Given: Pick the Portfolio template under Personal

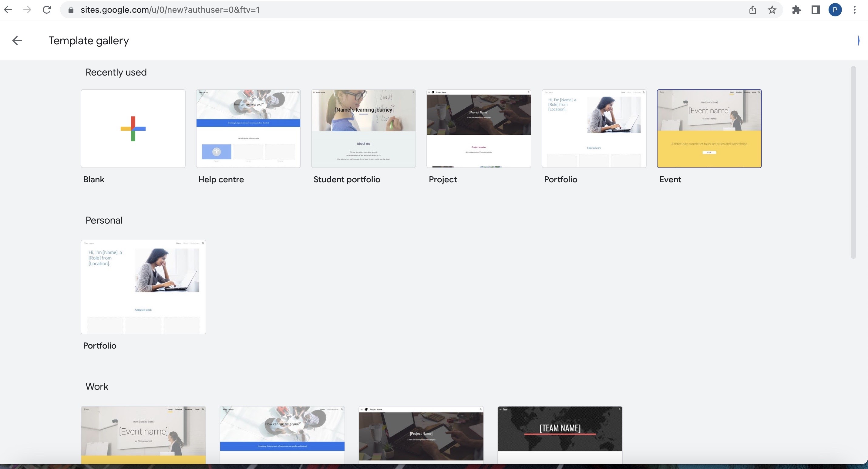Looking at the screenshot, I should click(x=143, y=287).
